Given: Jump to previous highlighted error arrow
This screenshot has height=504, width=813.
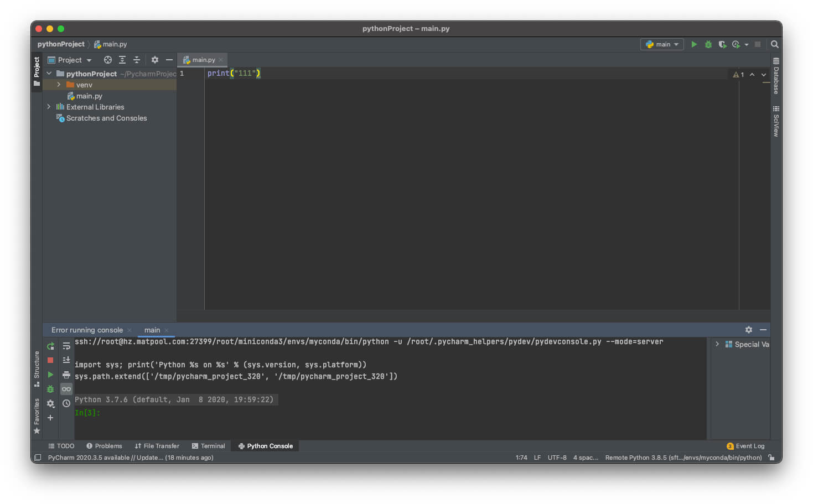Looking at the screenshot, I should [752, 74].
